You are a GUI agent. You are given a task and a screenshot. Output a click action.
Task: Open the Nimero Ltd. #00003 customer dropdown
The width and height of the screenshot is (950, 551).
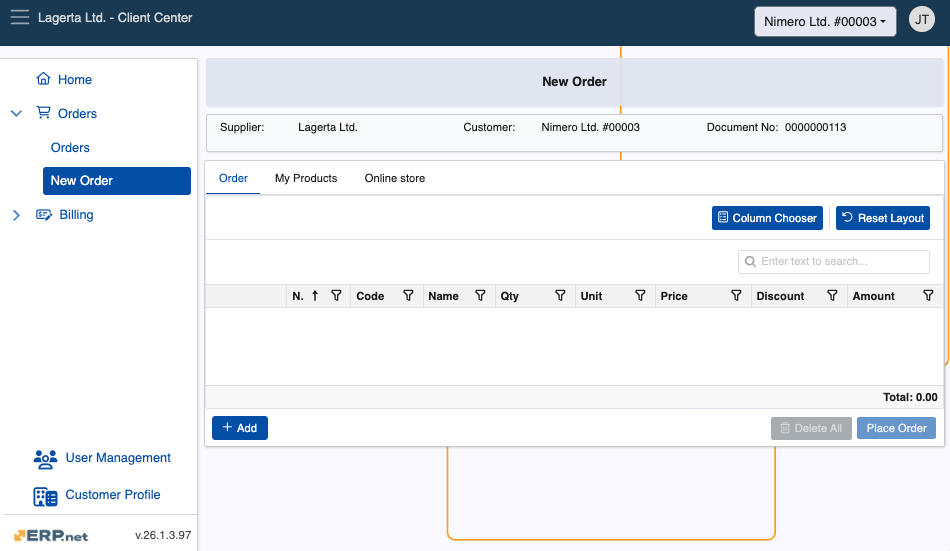point(825,22)
